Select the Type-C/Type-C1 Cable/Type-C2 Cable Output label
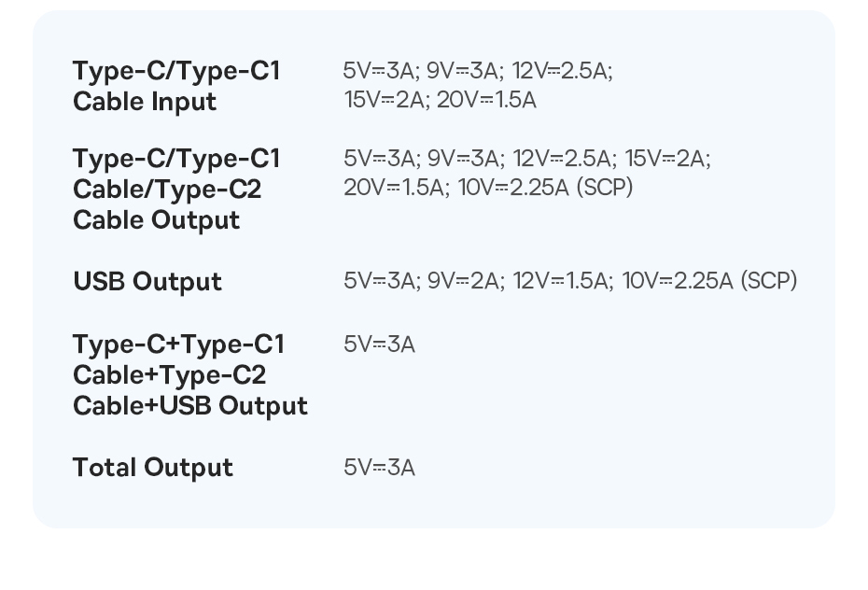 (x=175, y=190)
